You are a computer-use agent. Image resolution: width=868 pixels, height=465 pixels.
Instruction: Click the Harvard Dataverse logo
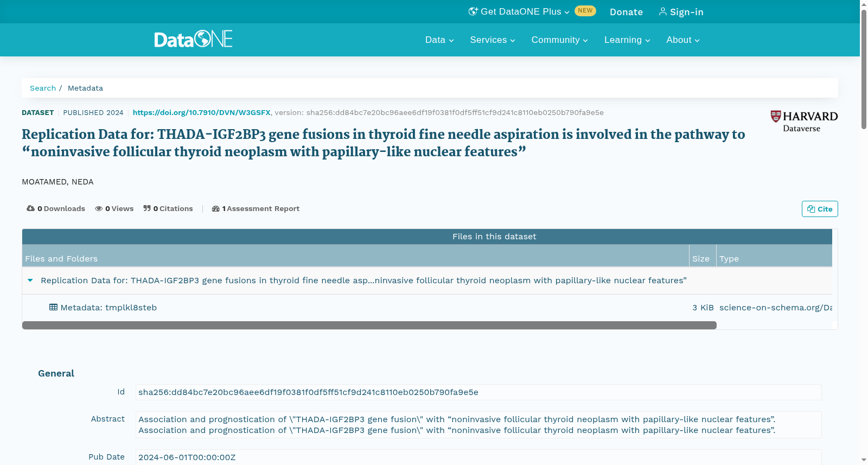(x=804, y=122)
